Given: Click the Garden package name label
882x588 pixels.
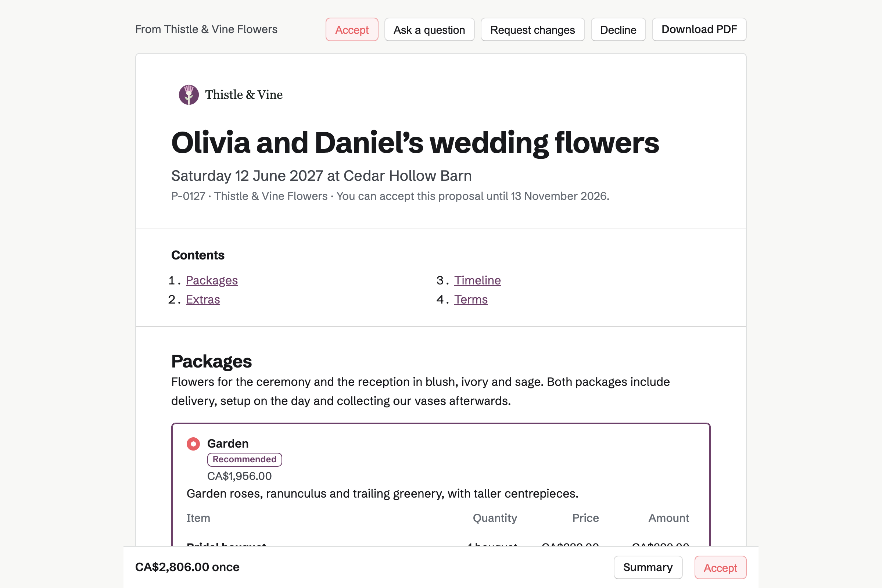Looking at the screenshot, I should pyautogui.click(x=227, y=444).
